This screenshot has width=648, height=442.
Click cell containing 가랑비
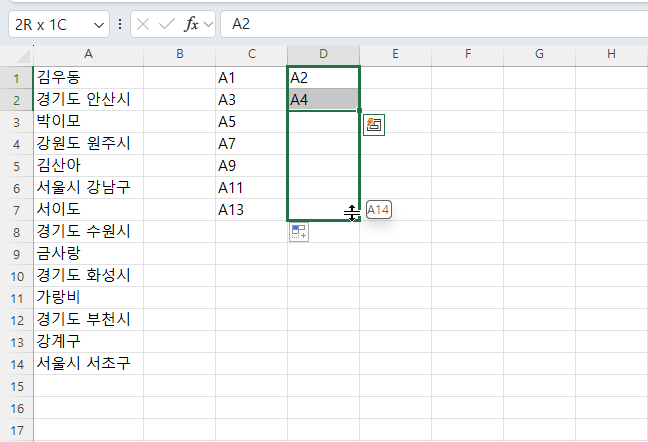pyautogui.click(x=88, y=298)
